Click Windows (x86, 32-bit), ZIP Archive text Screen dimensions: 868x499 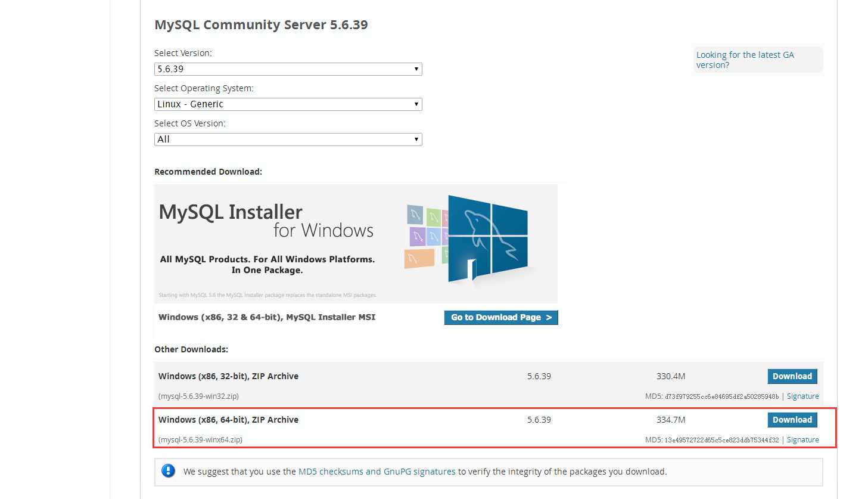[228, 376]
